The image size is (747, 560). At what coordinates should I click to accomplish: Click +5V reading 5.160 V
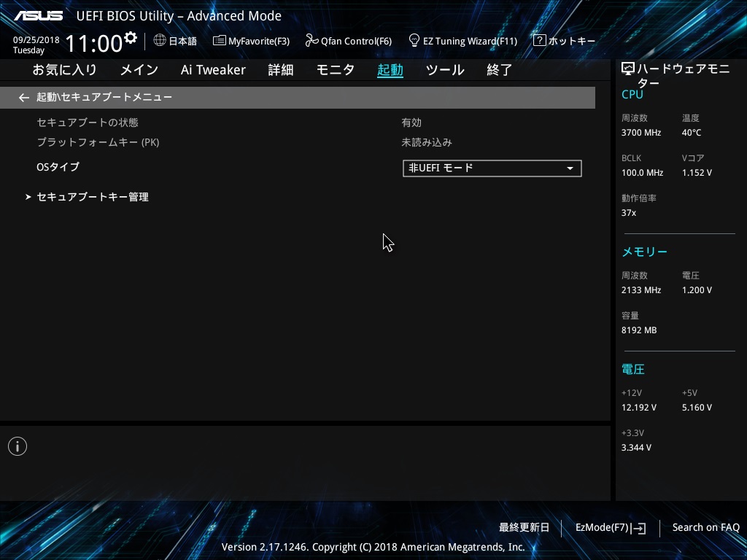click(x=697, y=408)
